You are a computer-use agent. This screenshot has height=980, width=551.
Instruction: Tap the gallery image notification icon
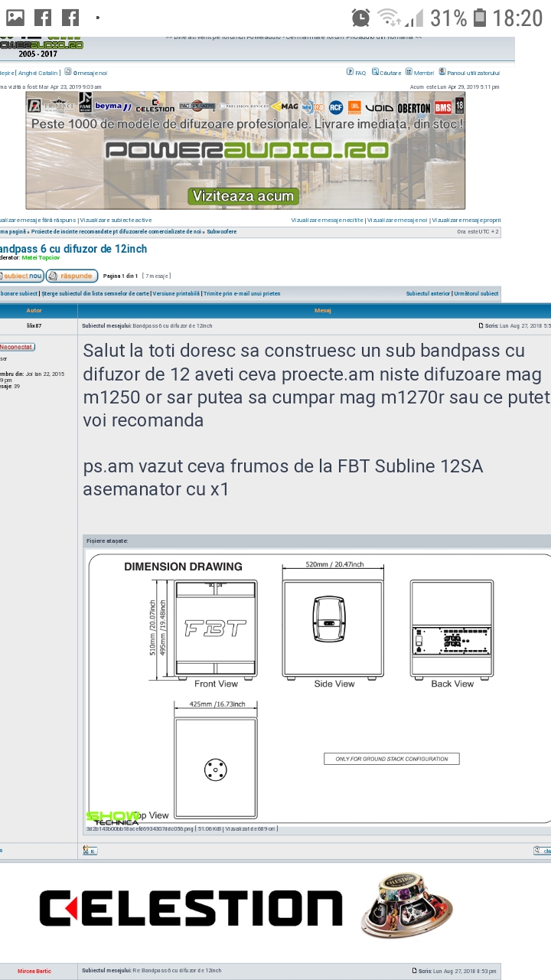(x=15, y=17)
